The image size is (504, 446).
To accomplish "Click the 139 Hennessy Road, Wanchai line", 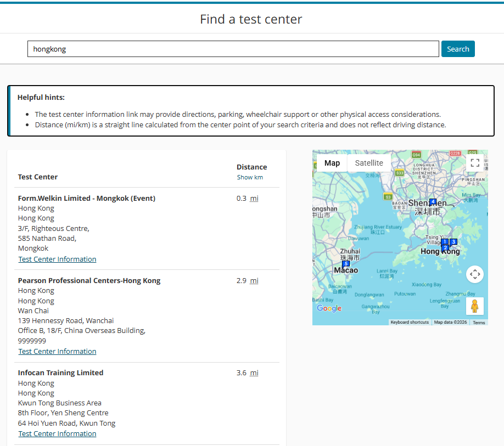I will pos(66,320).
